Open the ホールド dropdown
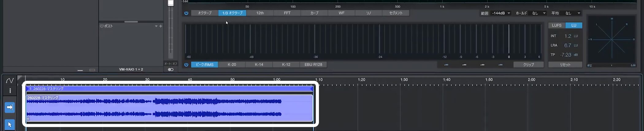The height and width of the screenshot is (131, 644). (x=539, y=13)
